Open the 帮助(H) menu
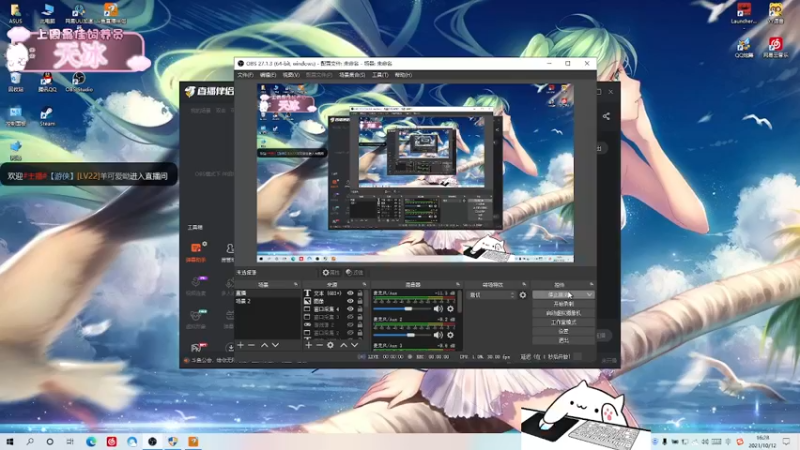The image size is (800, 450). click(x=403, y=75)
